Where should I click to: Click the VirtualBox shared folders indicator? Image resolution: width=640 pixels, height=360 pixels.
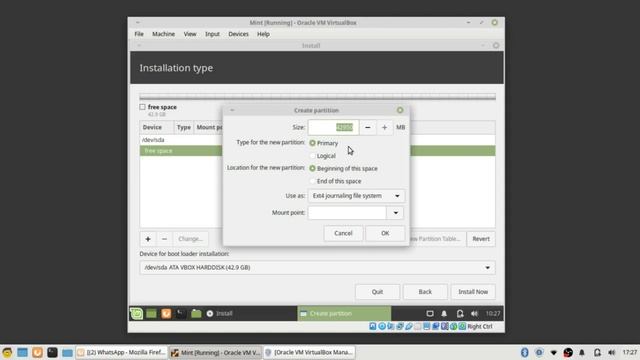(418, 326)
